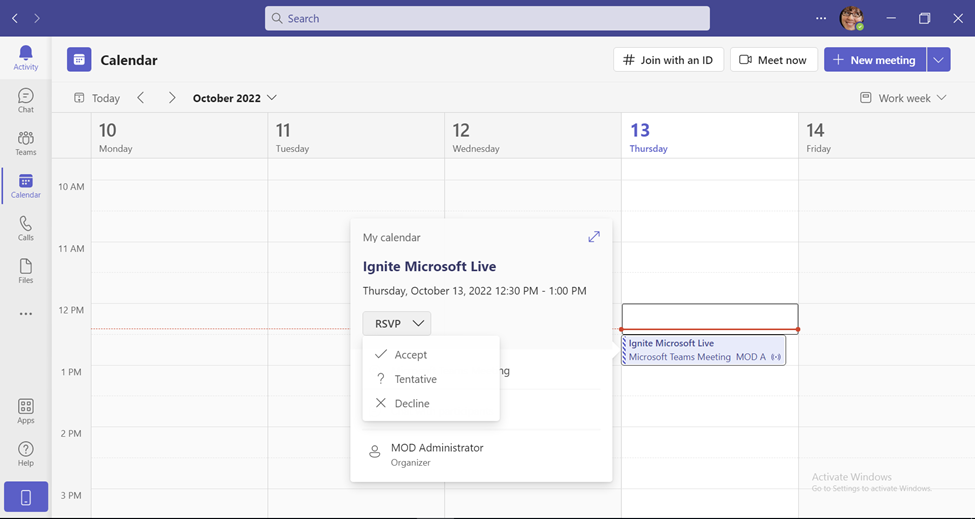Select the 10 Monday column header
The height and width of the screenshot is (519, 975).
[179, 137]
